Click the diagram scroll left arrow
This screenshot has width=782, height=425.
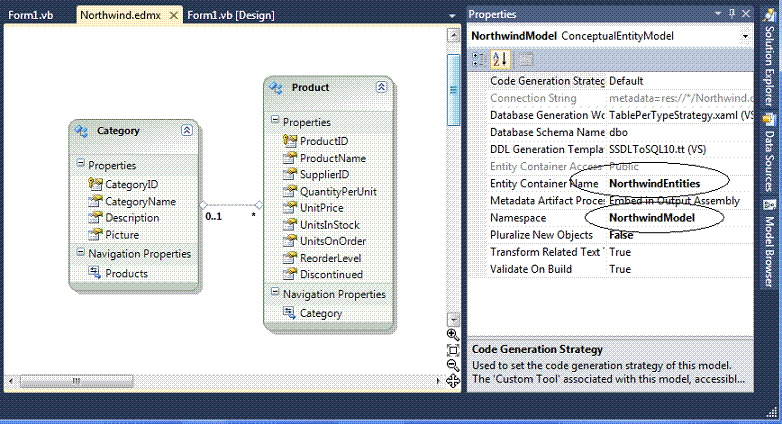tap(11, 381)
